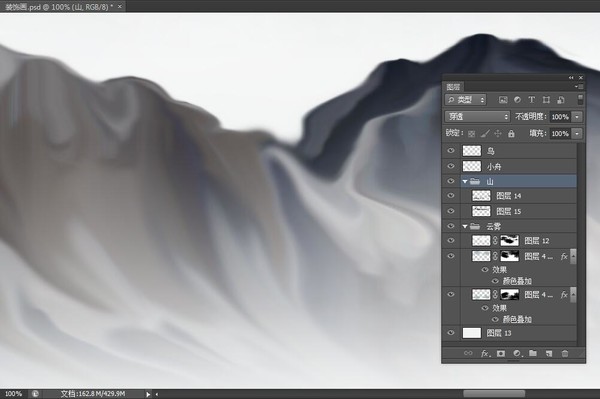600x399 pixels.
Task: Select the 小舟 layer name
Action: [x=494, y=166]
